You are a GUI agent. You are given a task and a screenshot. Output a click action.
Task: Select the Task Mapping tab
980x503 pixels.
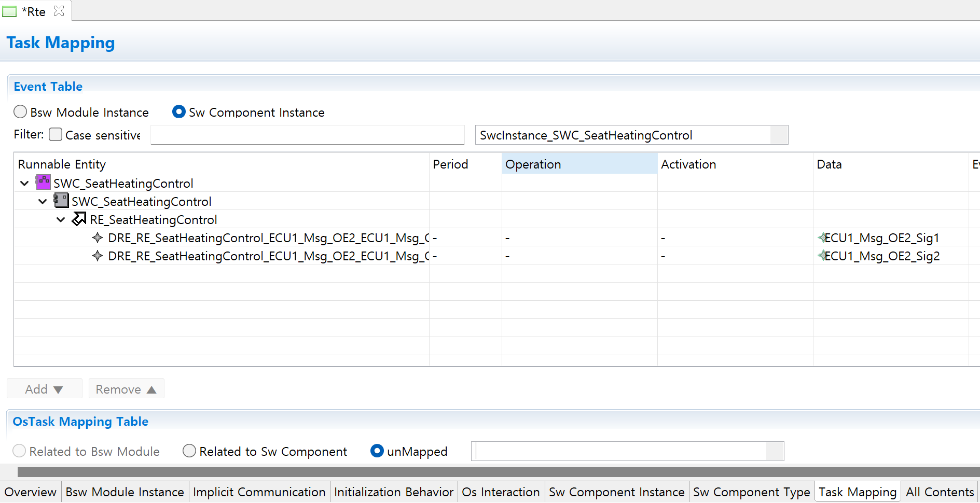click(858, 492)
